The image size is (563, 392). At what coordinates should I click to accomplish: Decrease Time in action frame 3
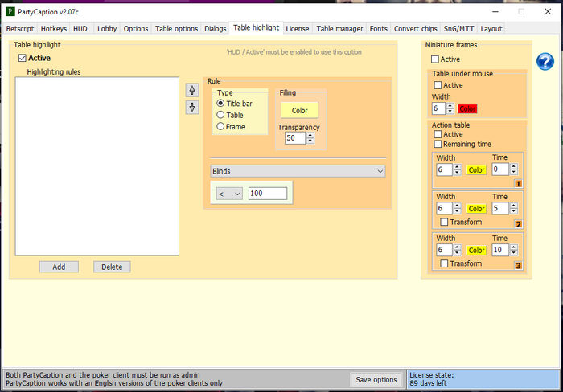click(514, 253)
